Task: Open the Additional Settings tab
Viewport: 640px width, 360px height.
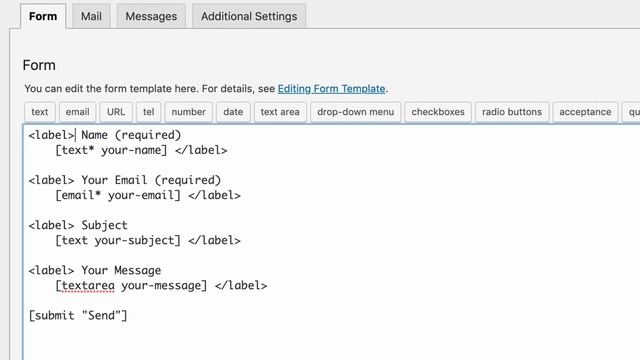Action: (249, 16)
